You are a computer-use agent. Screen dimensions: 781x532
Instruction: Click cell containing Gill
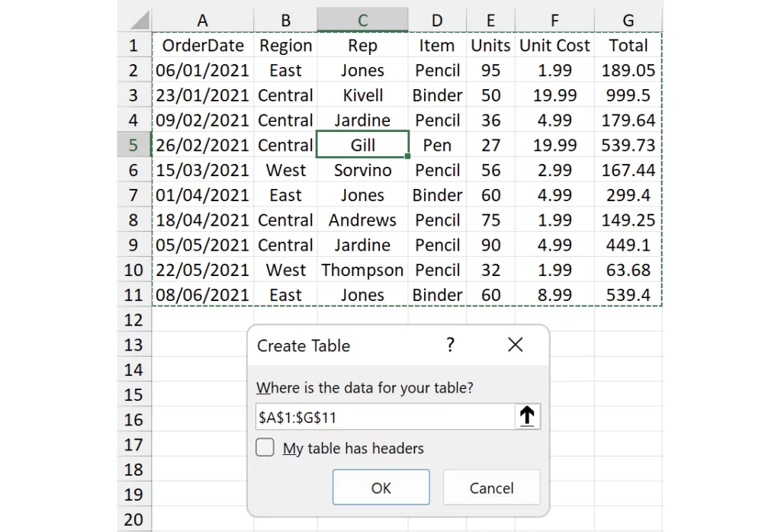click(x=362, y=145)
